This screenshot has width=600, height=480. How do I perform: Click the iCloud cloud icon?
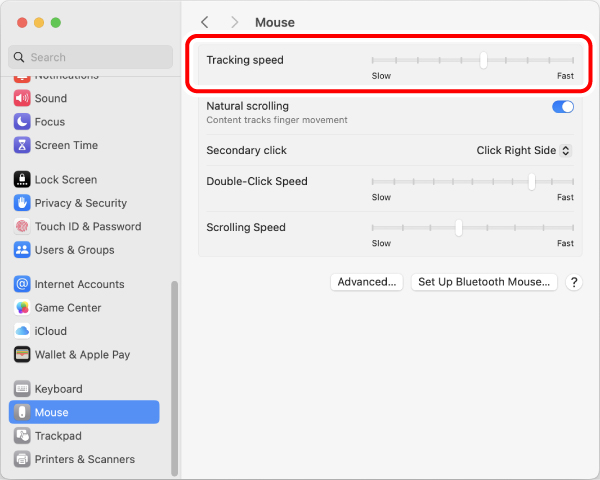coord(22,331)
